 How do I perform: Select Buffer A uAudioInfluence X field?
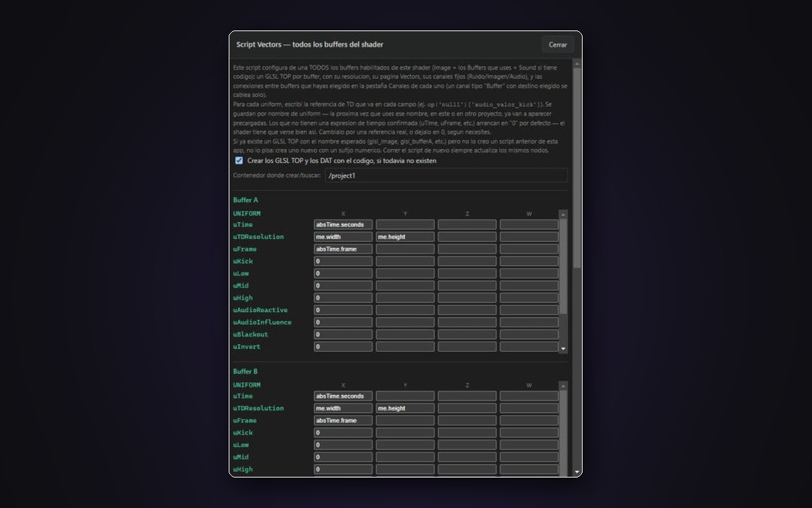pos(343,322)
